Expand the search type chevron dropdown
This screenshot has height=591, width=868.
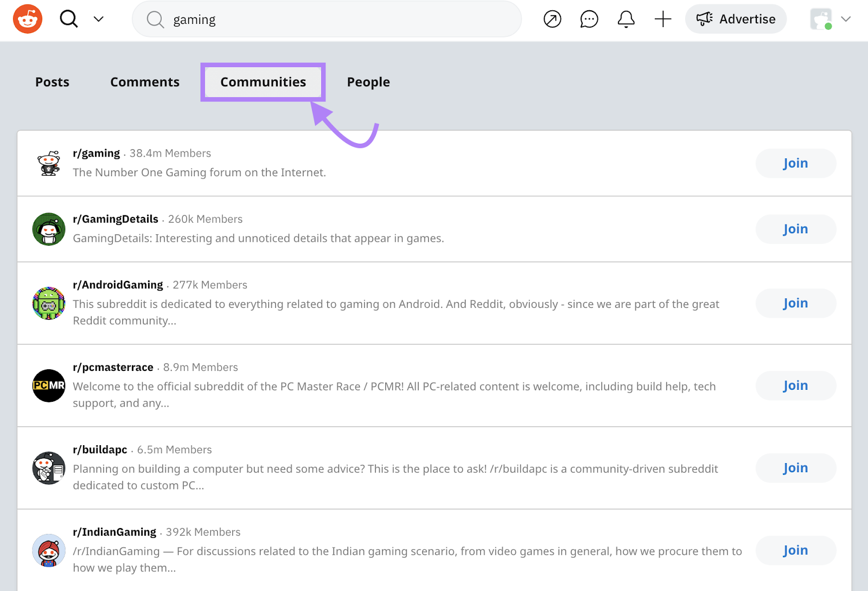click(x=98, y=19)
